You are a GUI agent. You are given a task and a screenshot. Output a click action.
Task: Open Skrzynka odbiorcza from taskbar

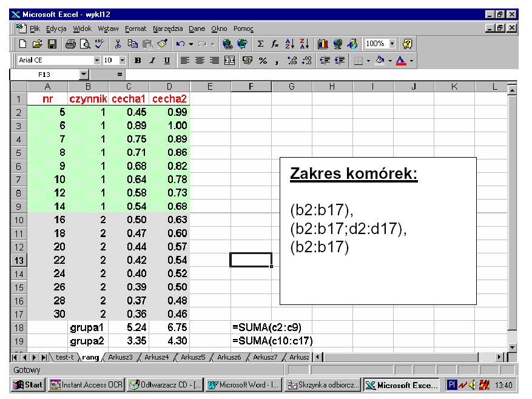click(323, 384)
